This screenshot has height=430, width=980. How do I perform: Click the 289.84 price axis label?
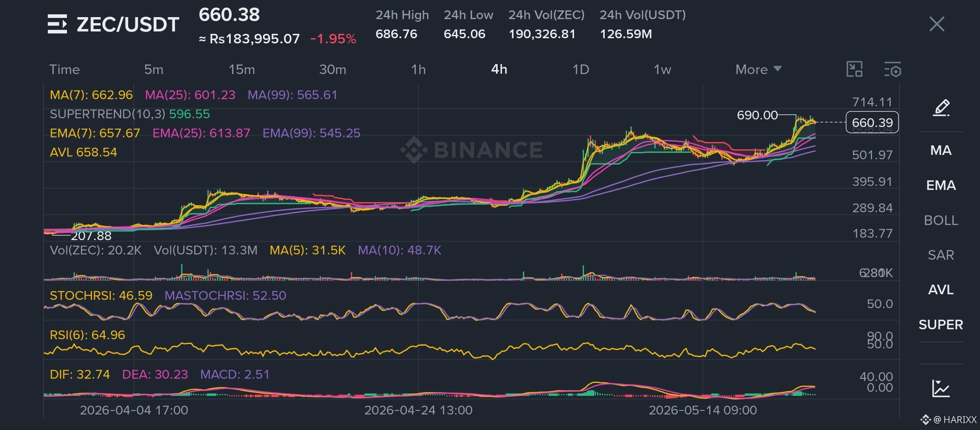pyautogui.click(x=872, y=208)
